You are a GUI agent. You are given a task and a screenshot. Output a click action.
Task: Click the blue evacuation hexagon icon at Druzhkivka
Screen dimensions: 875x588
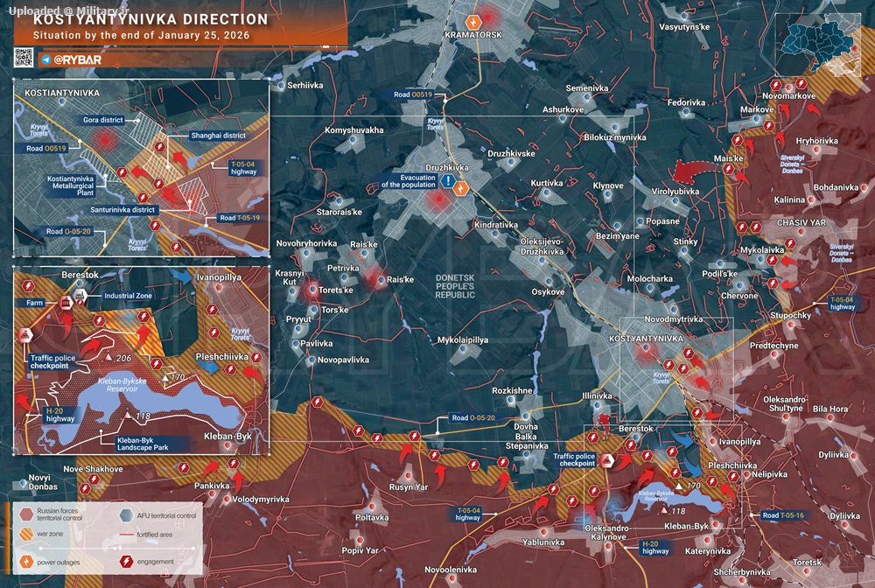pos(447,181)
